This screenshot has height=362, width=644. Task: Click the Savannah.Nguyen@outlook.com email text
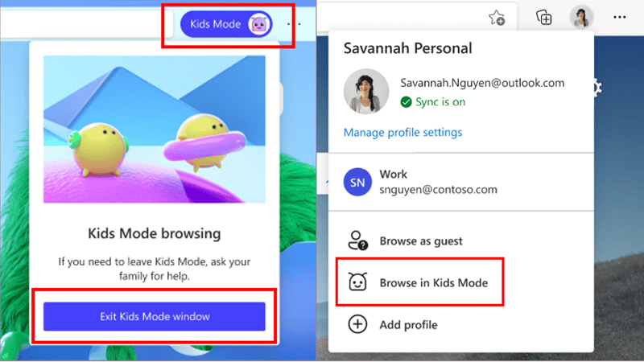pos(482,83)
